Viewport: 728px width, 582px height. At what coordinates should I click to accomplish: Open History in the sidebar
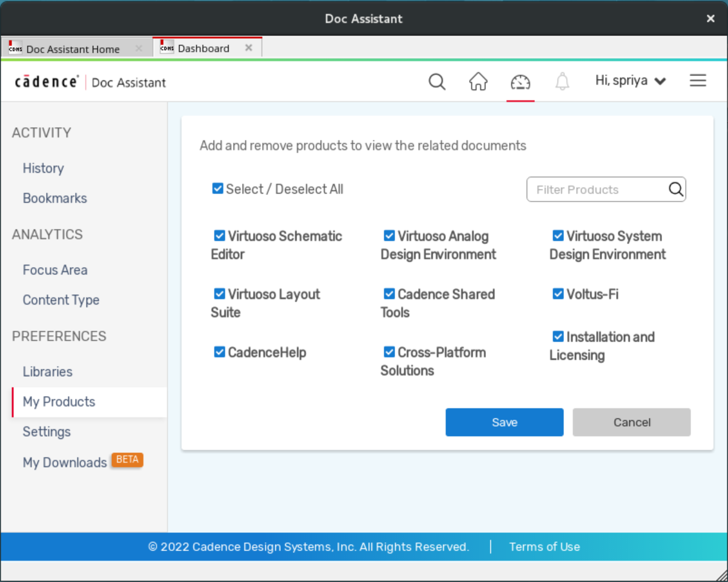click(x=43, y=168)
